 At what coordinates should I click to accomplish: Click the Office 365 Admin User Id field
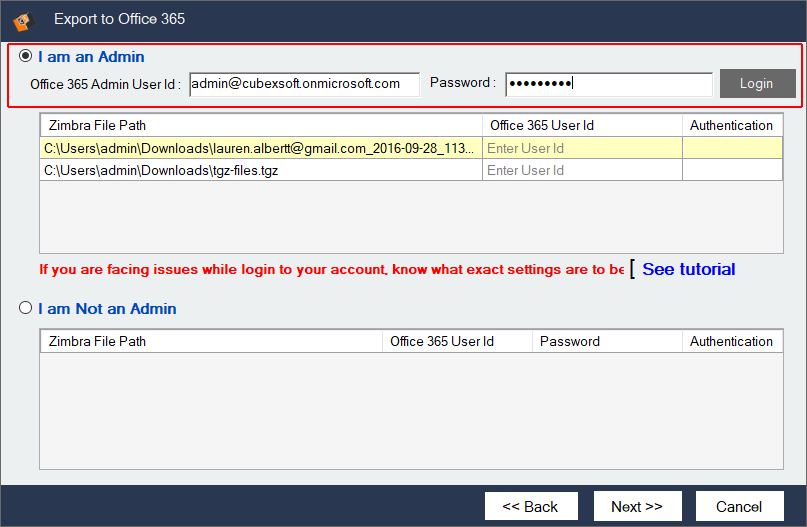click(304, 84)
